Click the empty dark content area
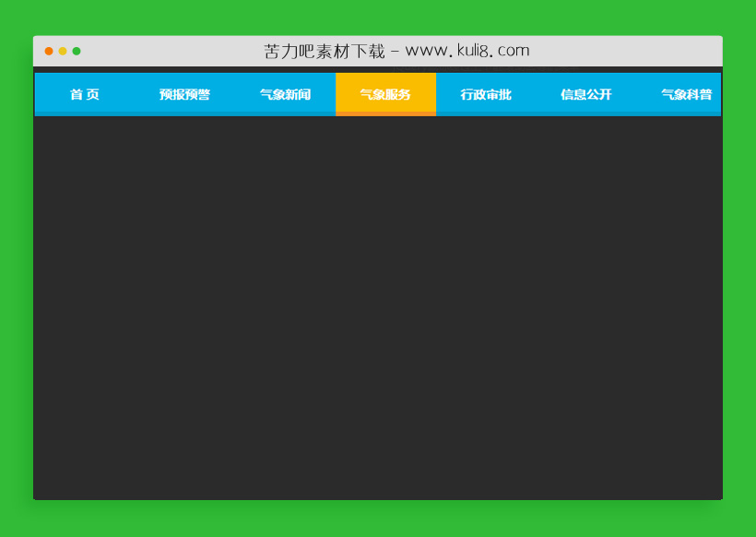This screenshot has height=537, width=756. (x=378, y=304)
